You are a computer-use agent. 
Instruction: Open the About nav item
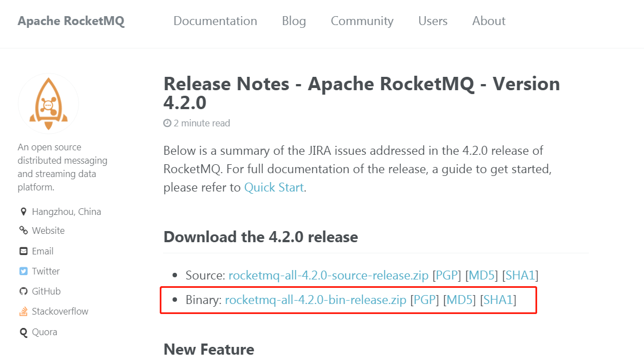(x=489, y=21)
